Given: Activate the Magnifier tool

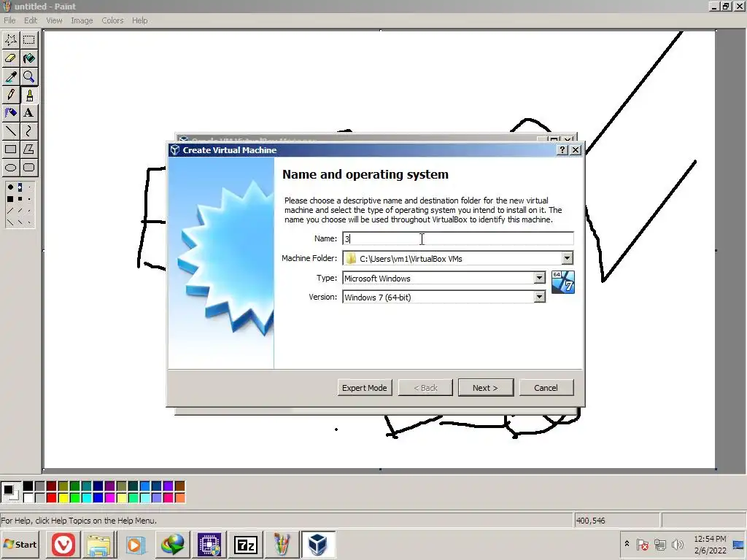Looking at the screenshot, I should click(28, 77).
